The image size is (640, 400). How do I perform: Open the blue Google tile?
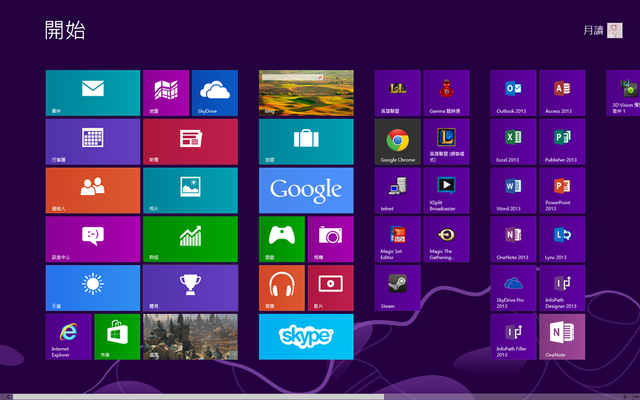pyautogui.click(x=306, y=190)
